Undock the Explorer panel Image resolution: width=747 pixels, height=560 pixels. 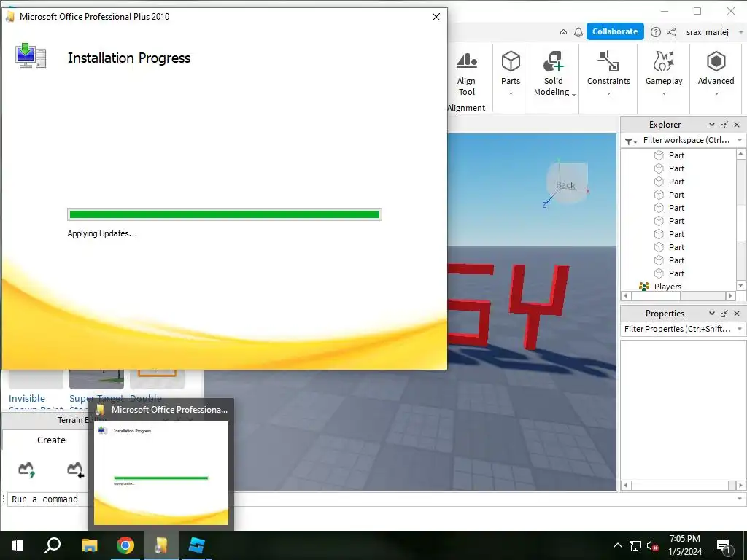[x=724, y=125]
